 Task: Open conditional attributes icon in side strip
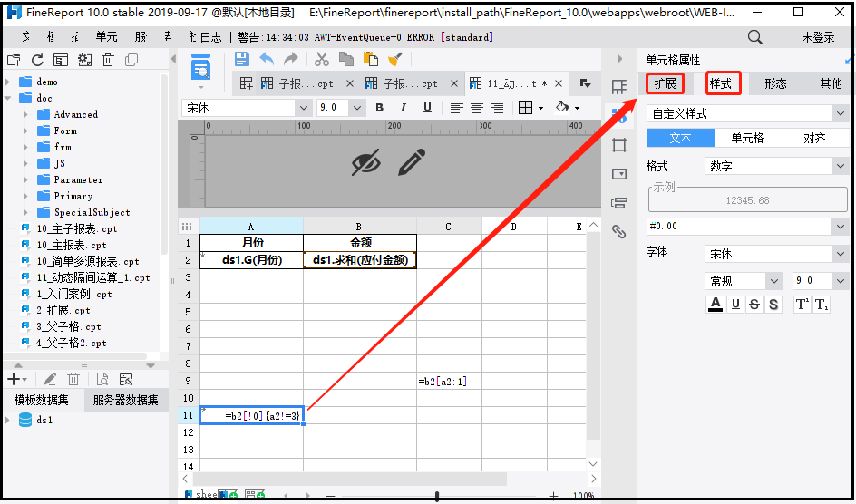(618, 203)
